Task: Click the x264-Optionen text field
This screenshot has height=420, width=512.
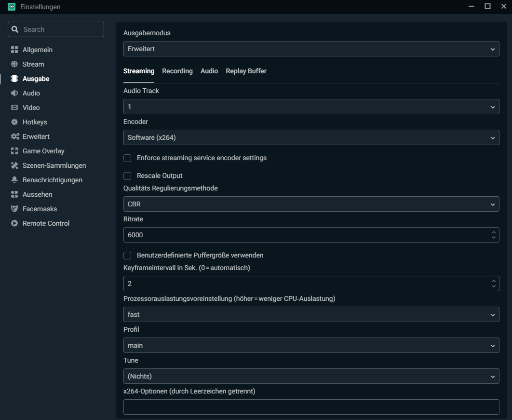Action: pos(311,407)
